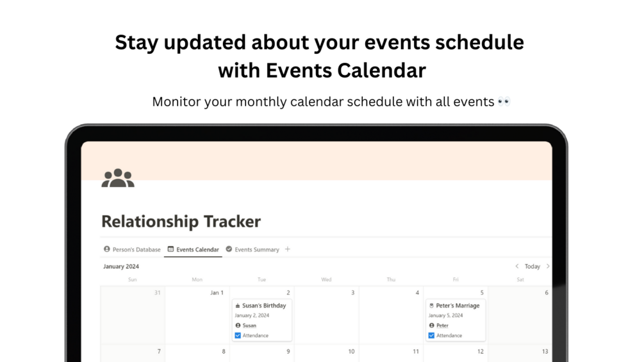
Task: Click Peter's person avatar icon
Action: (x=431, y=325)
